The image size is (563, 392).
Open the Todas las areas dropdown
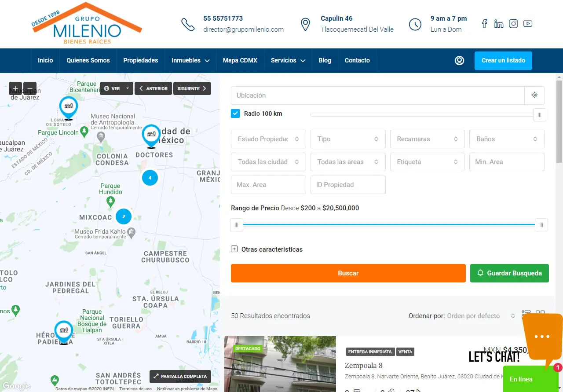348,162
